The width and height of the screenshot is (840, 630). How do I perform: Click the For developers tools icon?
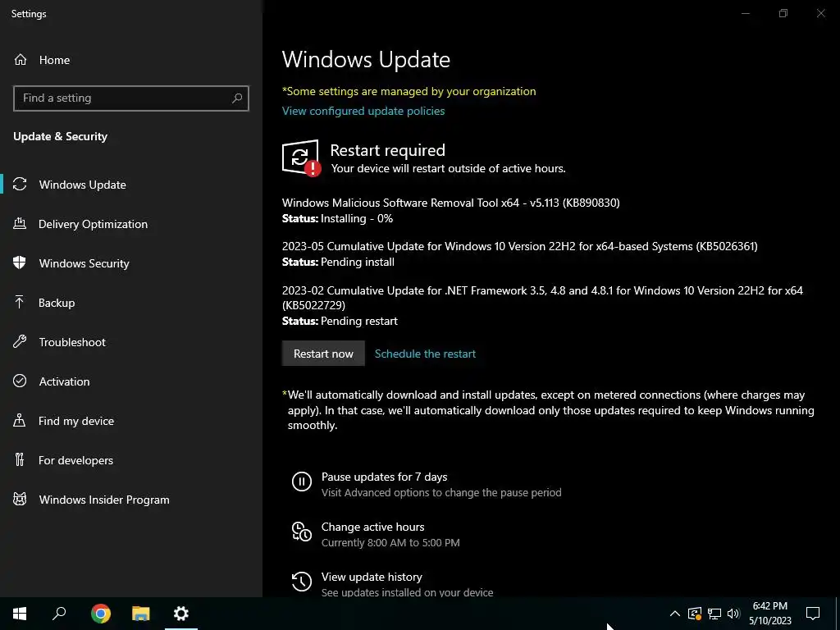click(20, 459)
